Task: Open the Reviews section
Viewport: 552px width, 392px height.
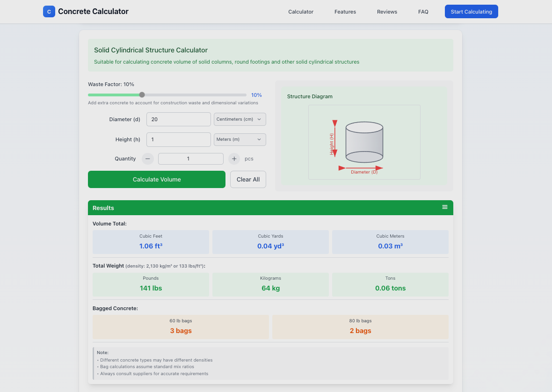Action: point(387,12)
